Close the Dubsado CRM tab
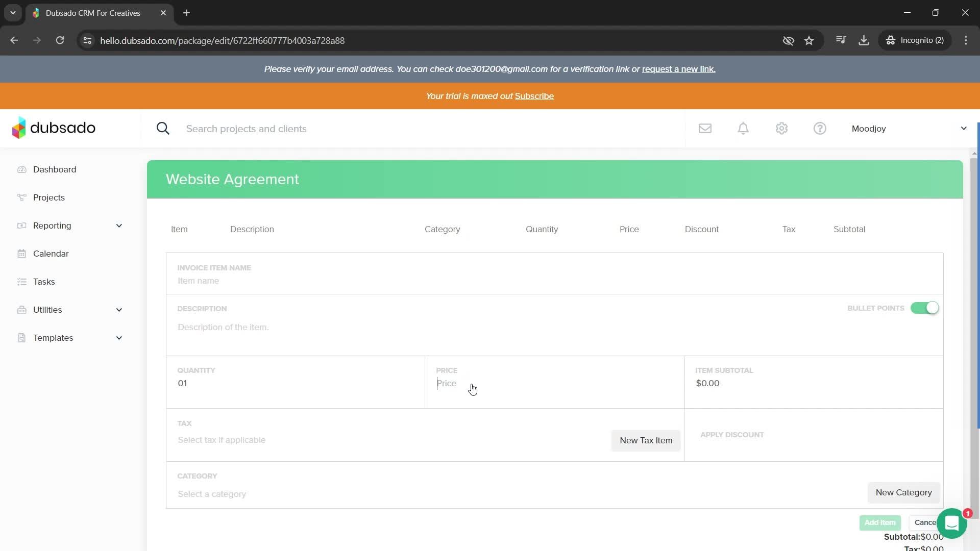 163,13
